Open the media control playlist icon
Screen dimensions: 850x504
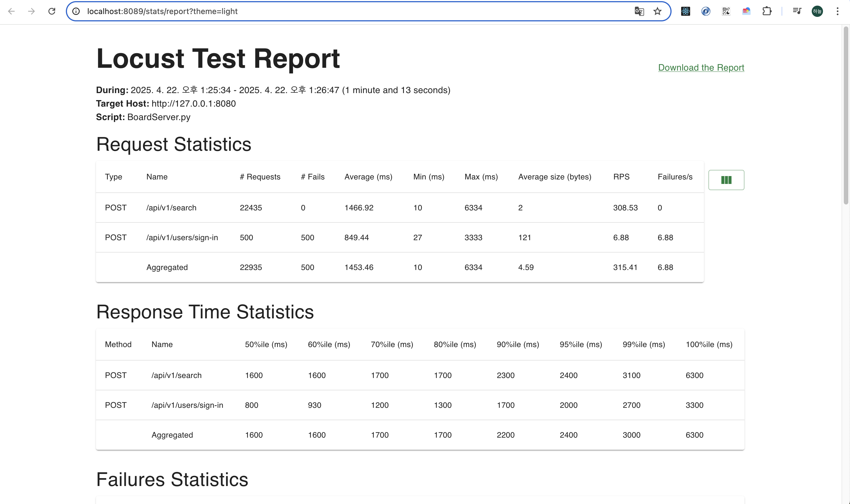point(797,11)
